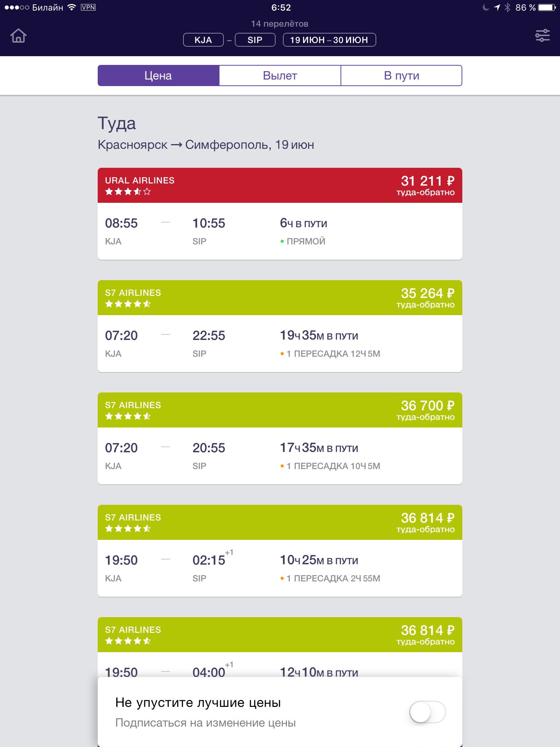This screenshot has height=747, width=560.
Task: Change departure airport KJA field
Action: point(203,40)
